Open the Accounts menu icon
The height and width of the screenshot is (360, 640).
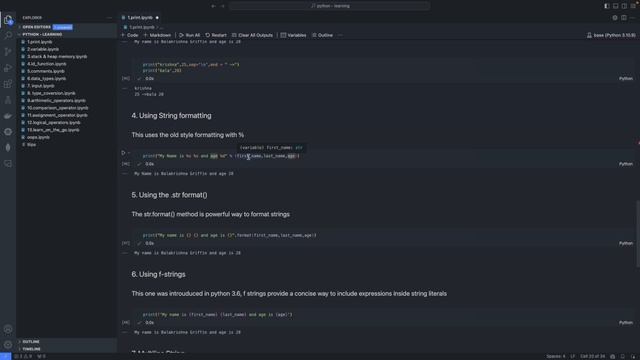pyautogui.click(x=8, y=329)
